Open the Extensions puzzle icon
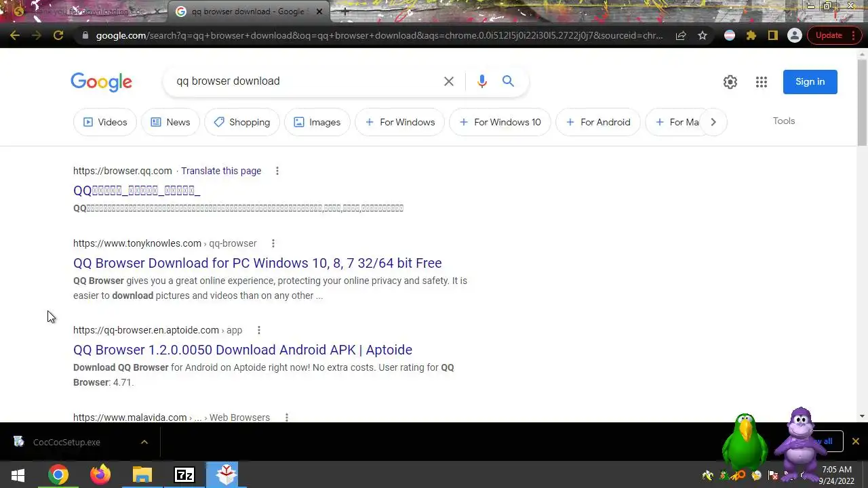This screenshot has height=488, width=868. coord(751,35)
